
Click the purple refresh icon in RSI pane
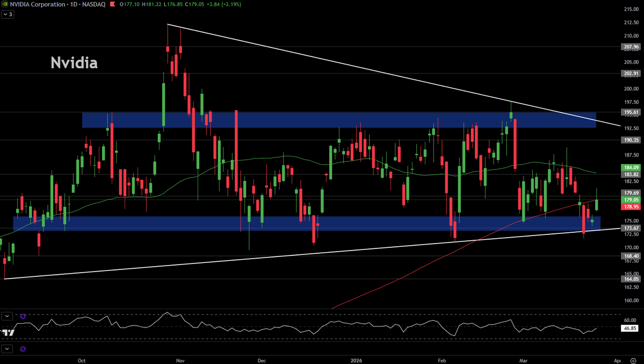click(x=23, y=316)
